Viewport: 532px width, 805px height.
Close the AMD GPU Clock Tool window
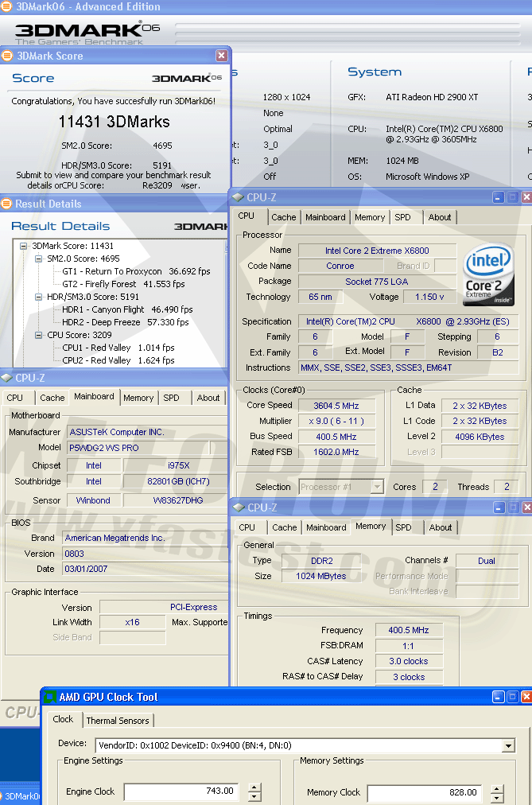point(526,697)
